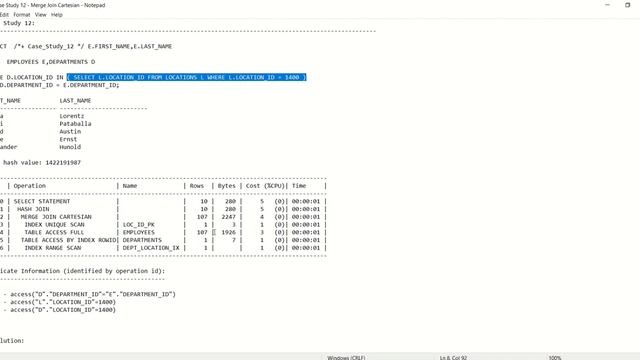
Task: Click 'Windows (CRLF)' in status bar
Action: point(346,358)
